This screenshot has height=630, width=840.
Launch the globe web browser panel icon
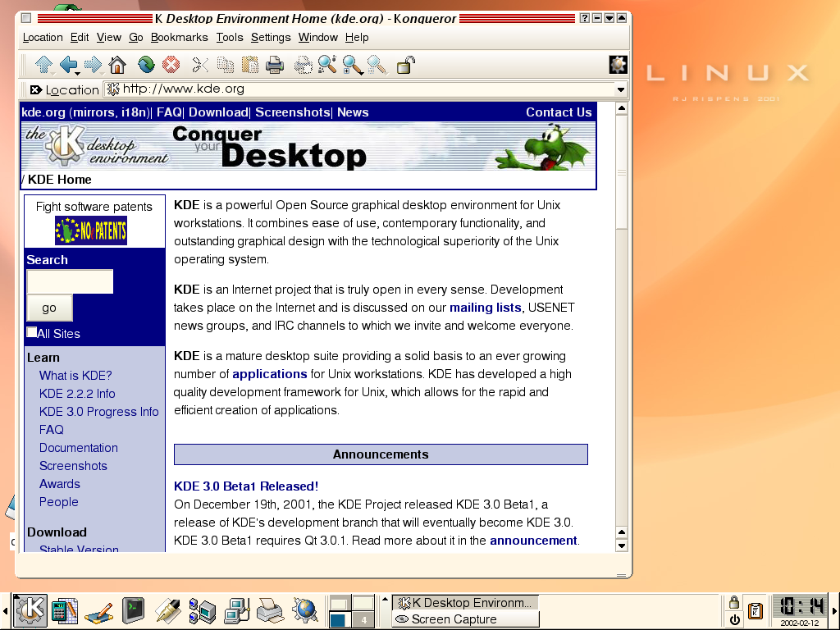tap(305, 610)
